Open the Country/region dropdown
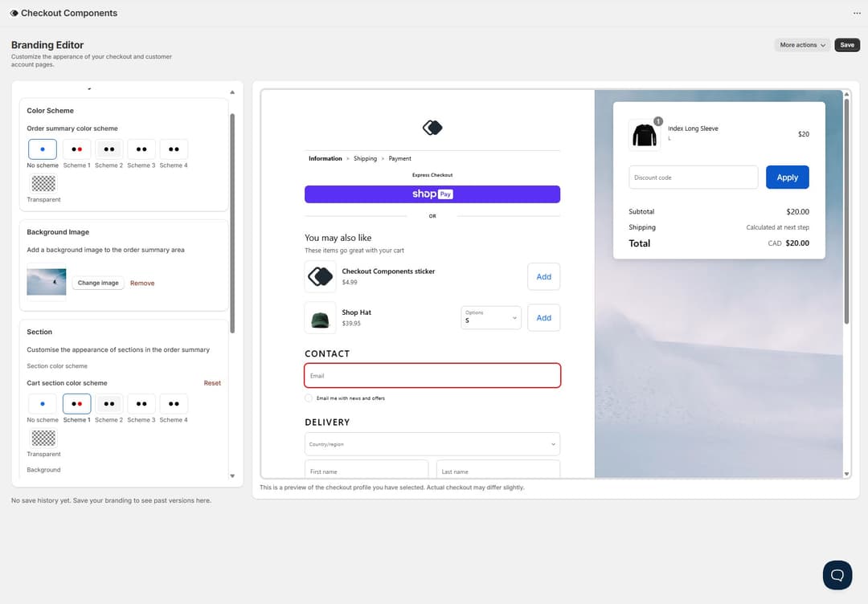 [432, 443]
